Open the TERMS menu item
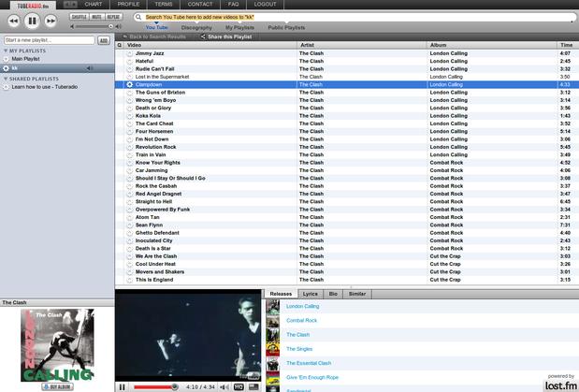Screen dimensions: 579x392 [x=164, y=5]
